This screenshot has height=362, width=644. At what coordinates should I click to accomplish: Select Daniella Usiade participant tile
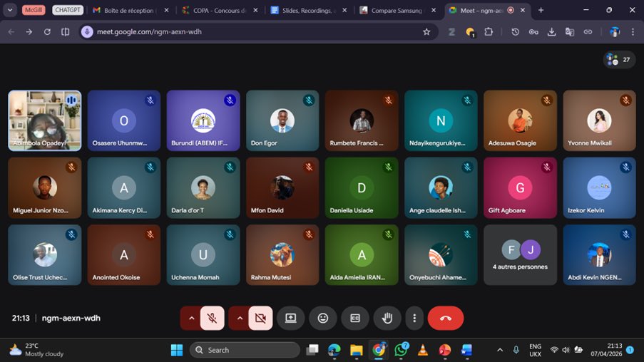(362, 188)
